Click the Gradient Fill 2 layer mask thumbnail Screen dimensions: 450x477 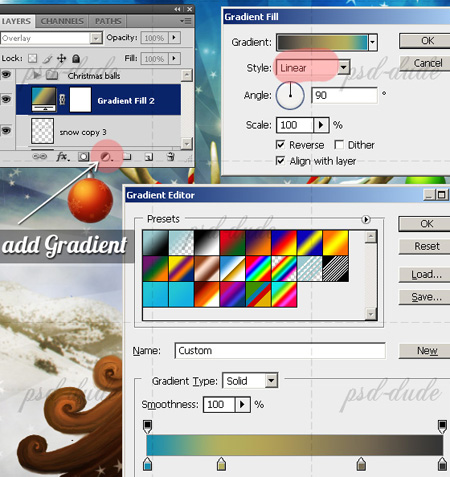click(x=80, y=99)
